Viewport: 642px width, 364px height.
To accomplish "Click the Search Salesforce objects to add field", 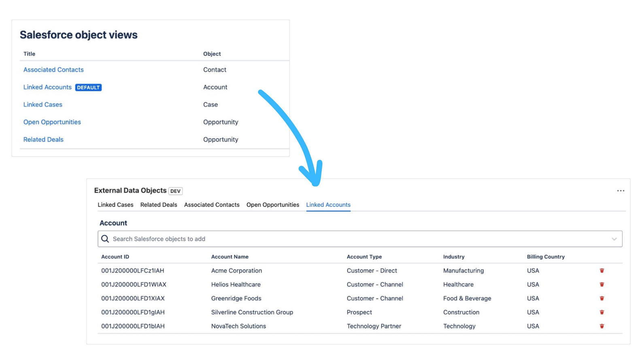I will (360, 239).
